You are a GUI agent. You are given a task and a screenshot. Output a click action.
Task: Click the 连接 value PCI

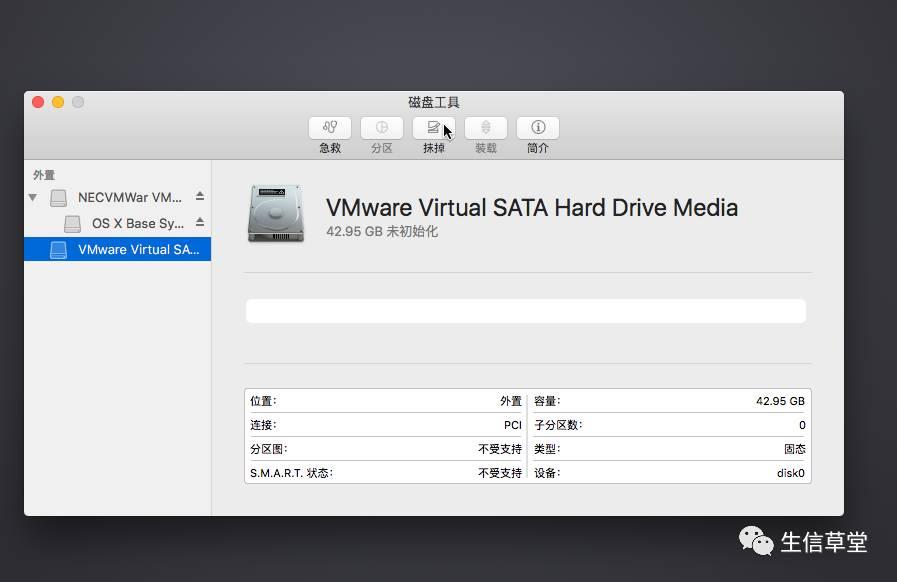(513, 425)
